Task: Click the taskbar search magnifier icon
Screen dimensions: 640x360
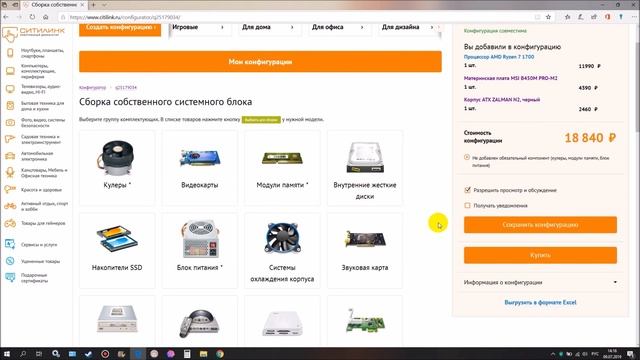Action: tap(23, 354)
